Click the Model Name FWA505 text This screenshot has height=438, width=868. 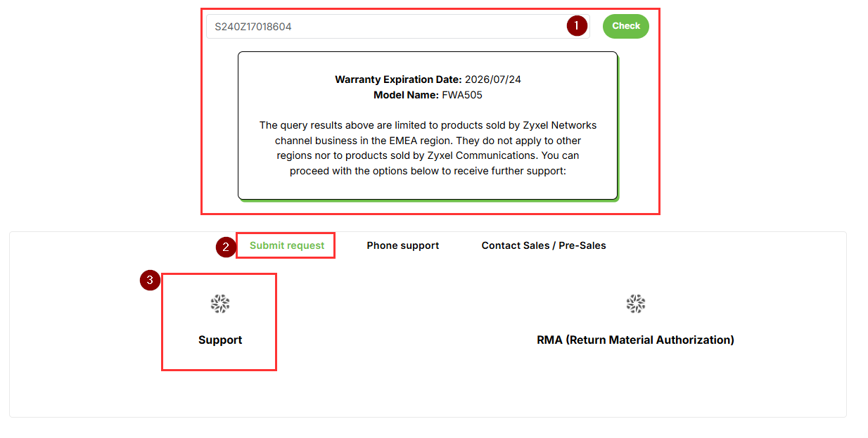tap(428, 94)
